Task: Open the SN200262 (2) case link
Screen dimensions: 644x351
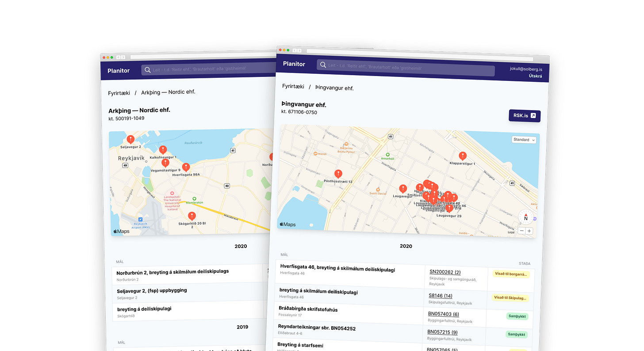Action: [445, 272]
